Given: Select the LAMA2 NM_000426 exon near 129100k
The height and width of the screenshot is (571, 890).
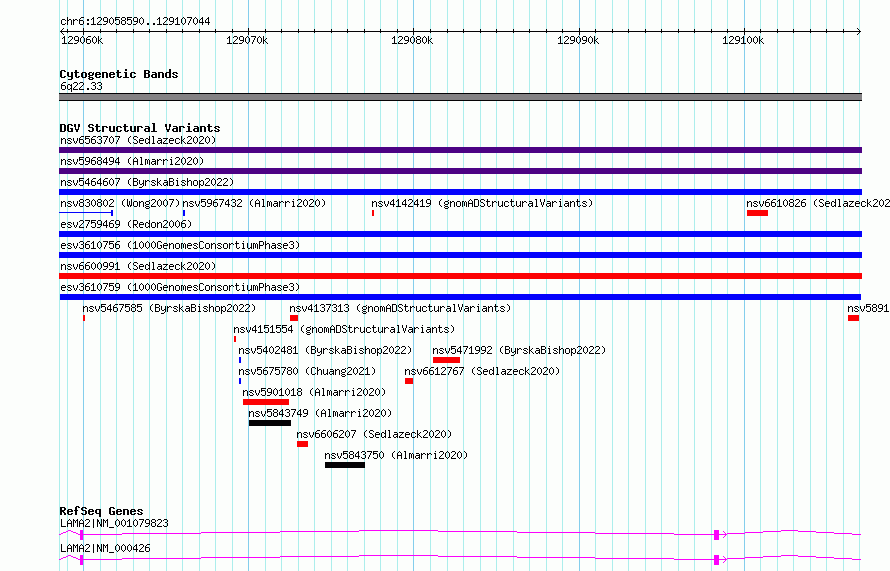Looking at the screenshot, I should tap(716, 560).
